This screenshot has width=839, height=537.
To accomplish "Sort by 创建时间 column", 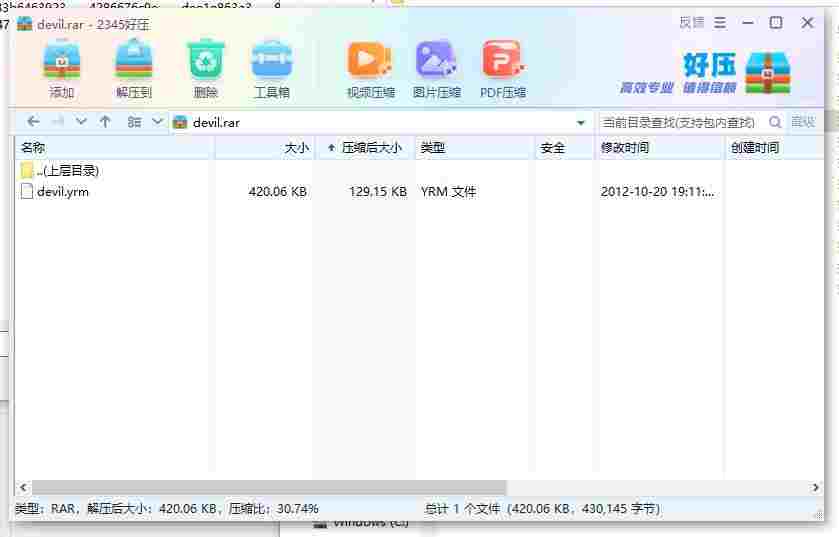I will tap(774, 148).
